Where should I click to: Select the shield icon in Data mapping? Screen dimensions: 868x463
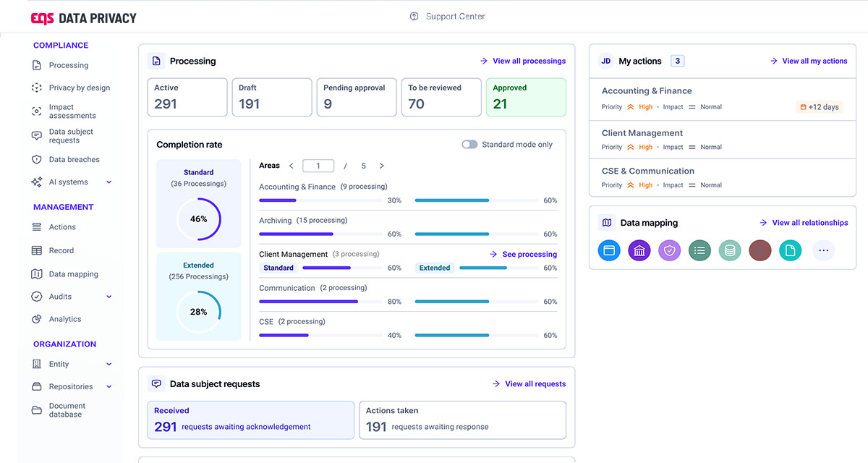click(670, 251)
